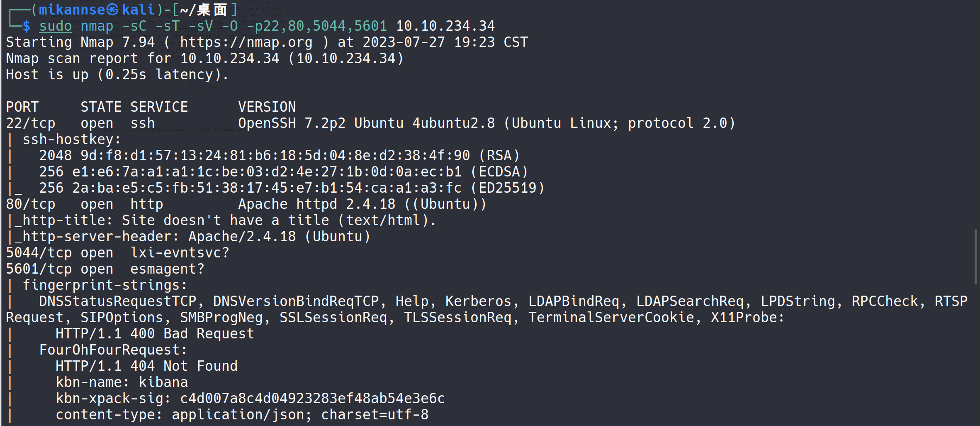
Task: Click the kbn-xpack-sig hash value
Action: point(312,399)
